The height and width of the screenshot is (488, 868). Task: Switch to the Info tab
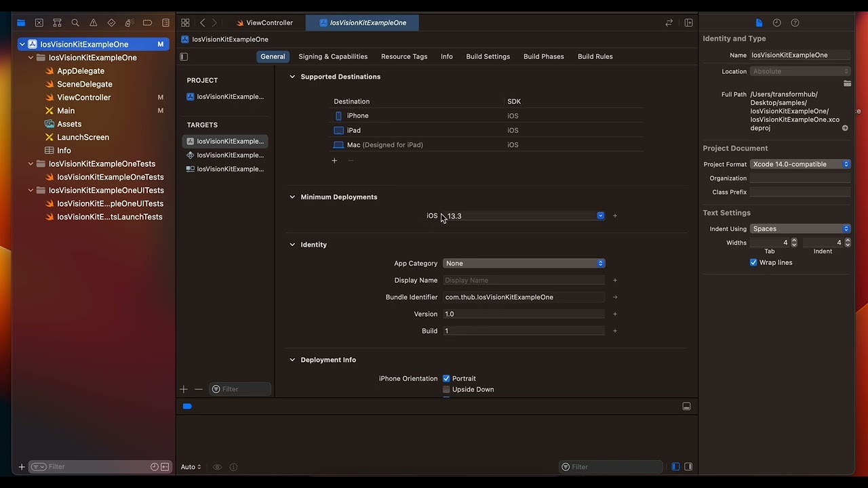(446, 56)
